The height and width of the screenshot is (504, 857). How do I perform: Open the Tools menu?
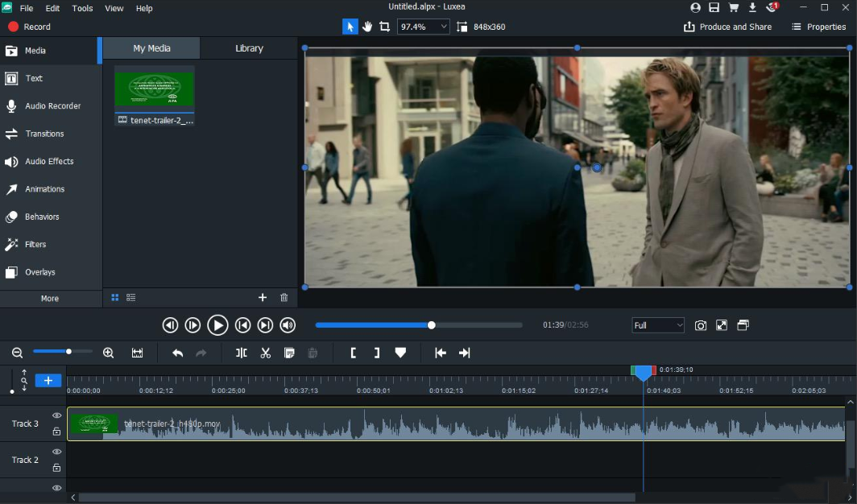coord(82,8)
